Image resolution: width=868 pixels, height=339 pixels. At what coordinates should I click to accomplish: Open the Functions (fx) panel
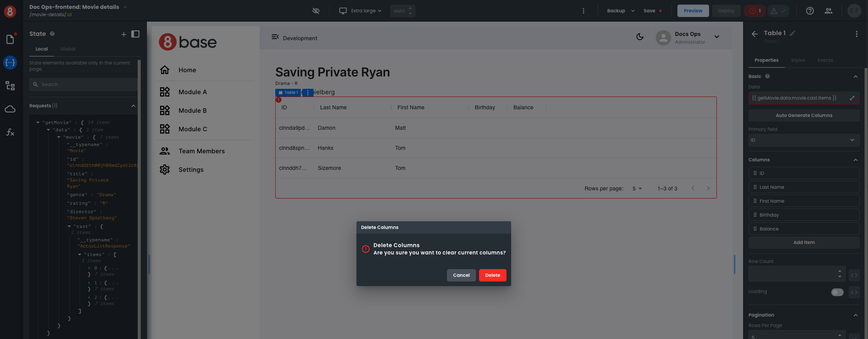point(10,132)
